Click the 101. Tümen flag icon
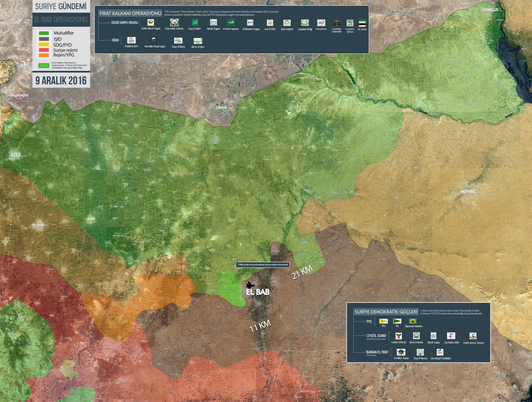Image resolution: width=532 pixels, height=402 pixels. click(x=362, y=23)
